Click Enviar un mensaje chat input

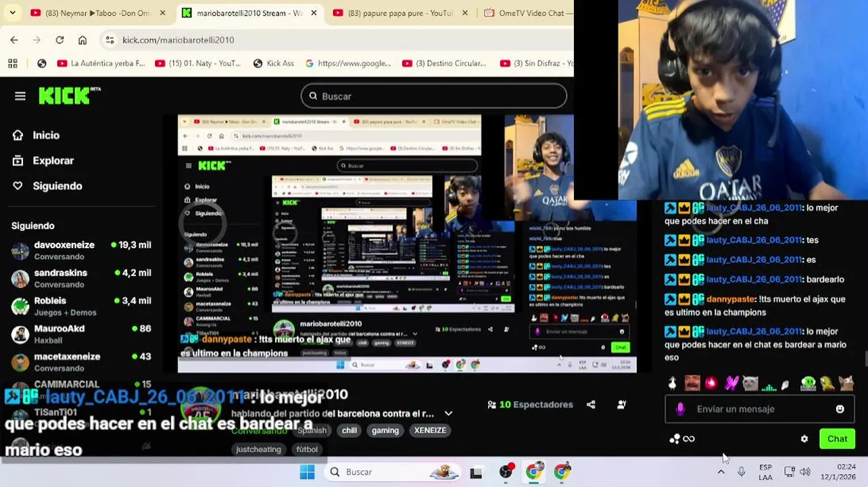click(x=759, y=409)
